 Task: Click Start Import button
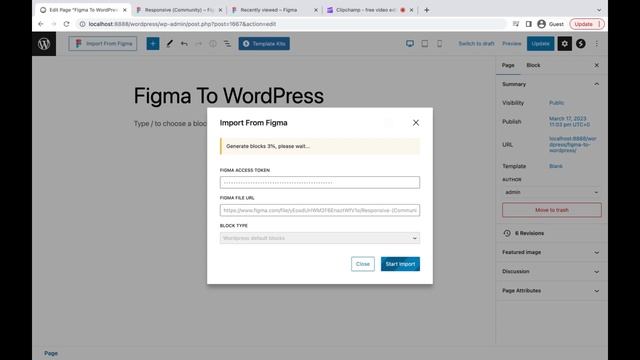(400, 264)
